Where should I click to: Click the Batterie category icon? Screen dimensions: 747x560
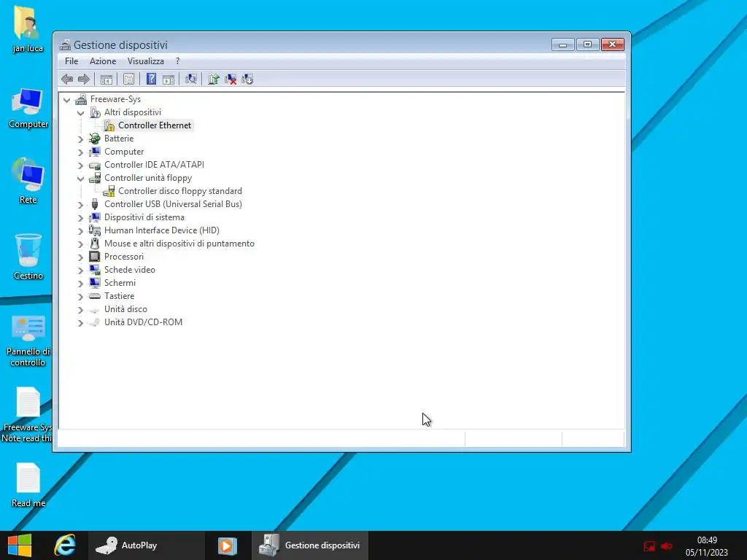coord(95,139)
